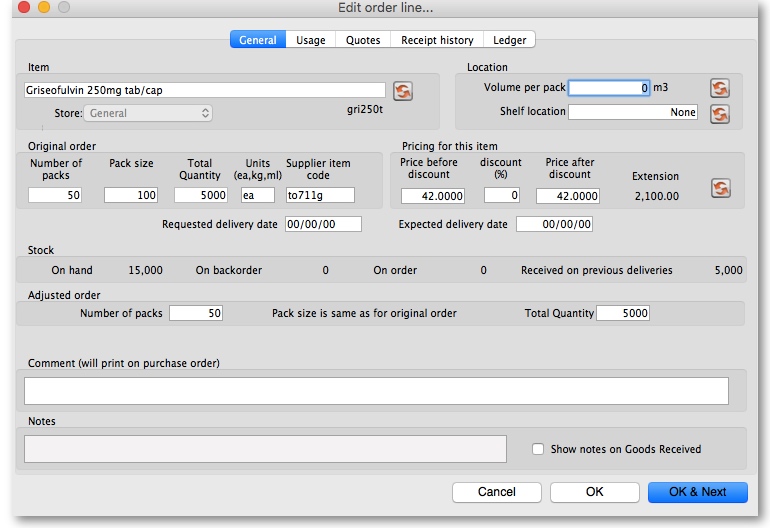Open the Store dropdown menu

148,113
